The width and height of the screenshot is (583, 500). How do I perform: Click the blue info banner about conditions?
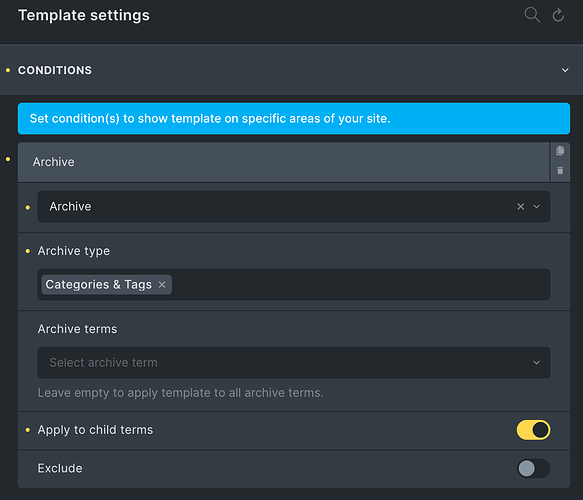(x=294, y=119)
